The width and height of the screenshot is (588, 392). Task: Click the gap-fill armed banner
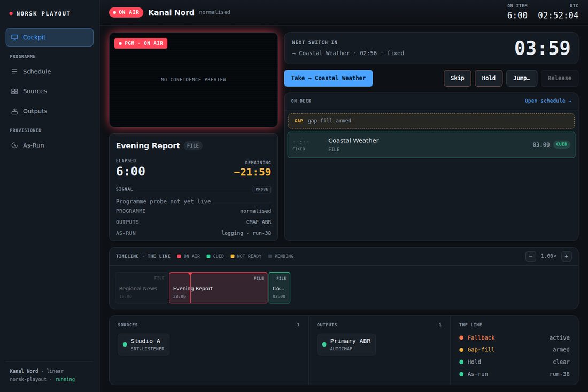tap(431, 121)
